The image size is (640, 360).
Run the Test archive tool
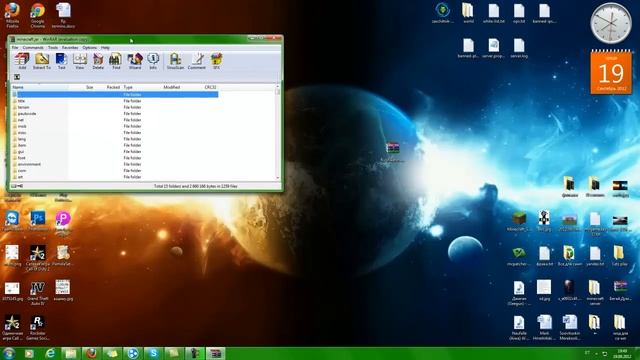click(x=61, y=61)
